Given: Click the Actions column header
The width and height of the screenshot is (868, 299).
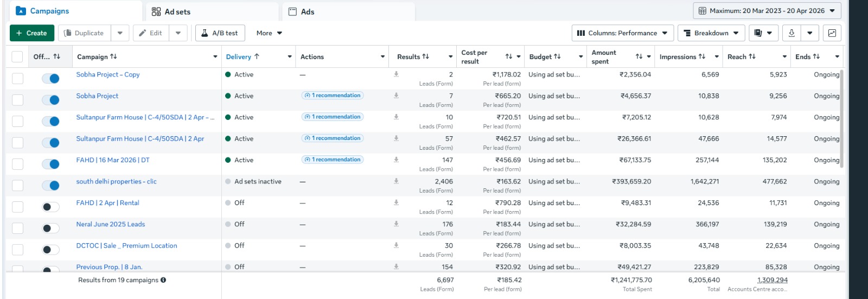Looking at the screenshot, I should (x=312, y=56).
